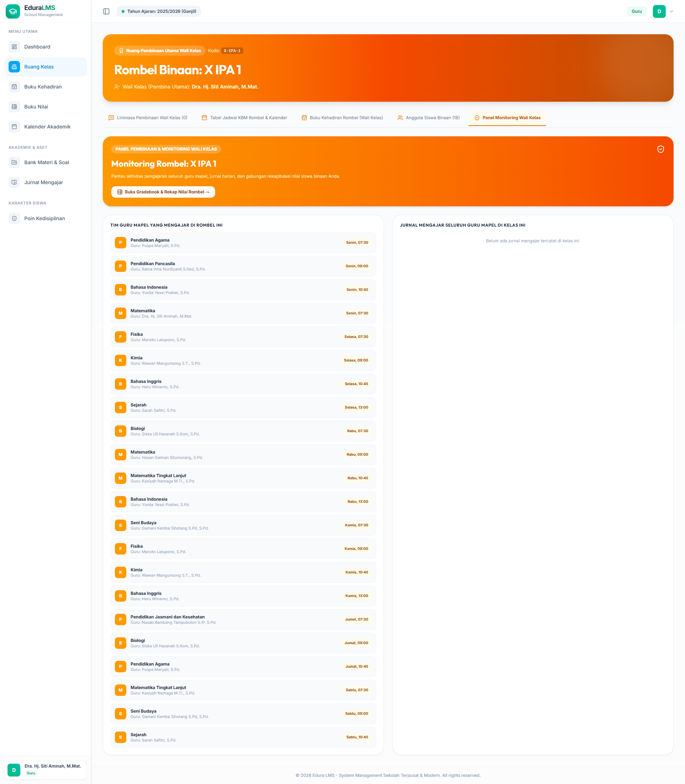Switch to Linimasa Pembinaan Wali Kelas tab
The height and width of the screenshot is (784, 685).
pyautogui.click(x=148, y=118)
